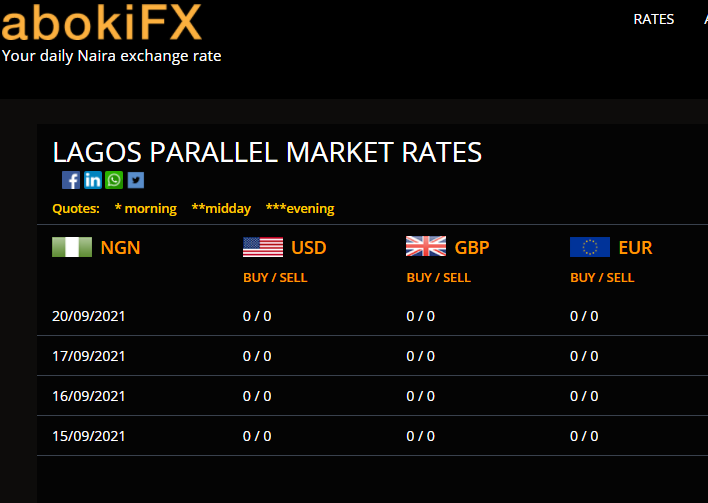Viewport: 708px width, 503px height.
Task: Share rates via the Twitter icon
Action: coord(135,180)
